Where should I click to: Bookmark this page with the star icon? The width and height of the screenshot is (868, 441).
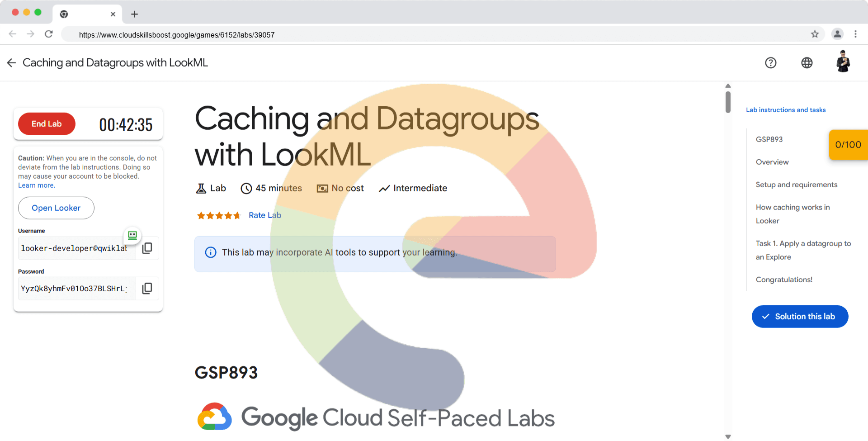[815, 34]
